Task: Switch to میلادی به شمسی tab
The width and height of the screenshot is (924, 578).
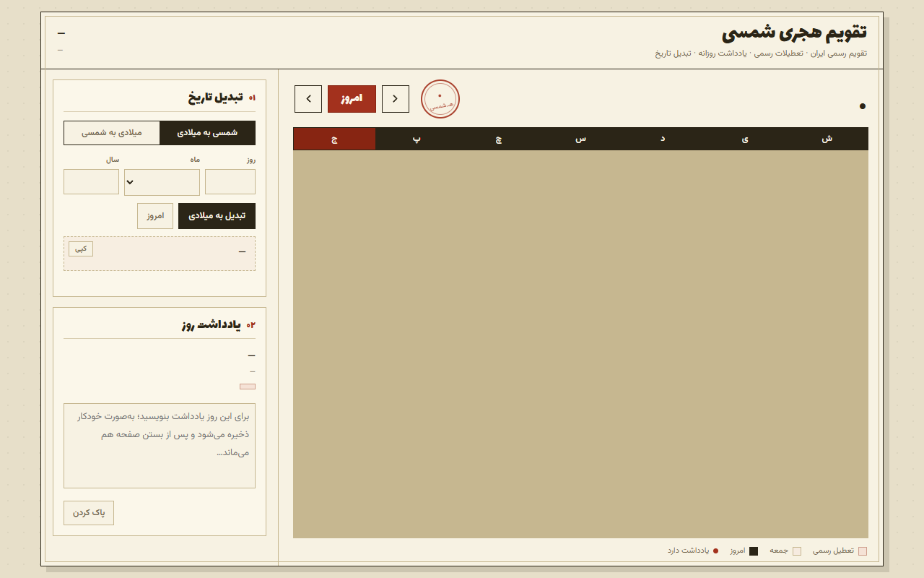Action: tap(112, 133)
